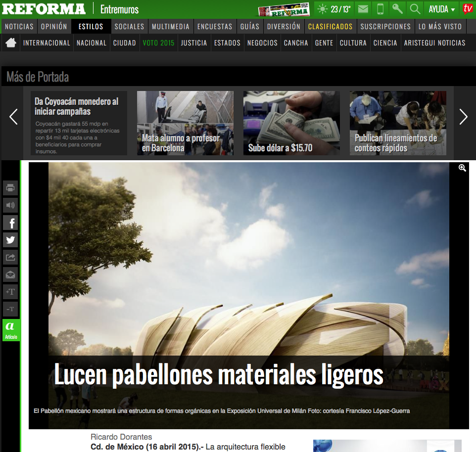Select the green Artículo icon
Image resolution: width=476 pixels, height=452 pixels.
(x=11, y=330)
